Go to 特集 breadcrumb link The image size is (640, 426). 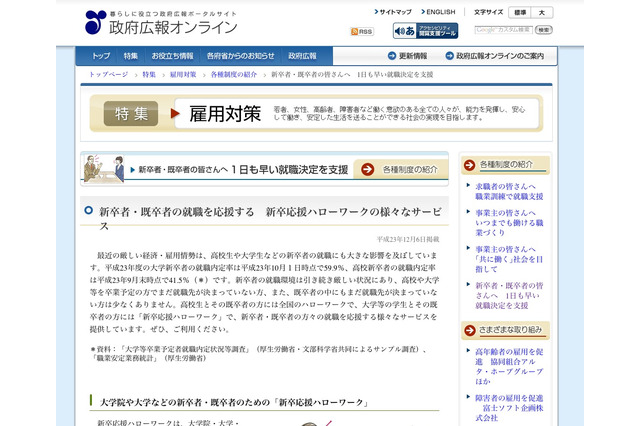coord(149,74)
